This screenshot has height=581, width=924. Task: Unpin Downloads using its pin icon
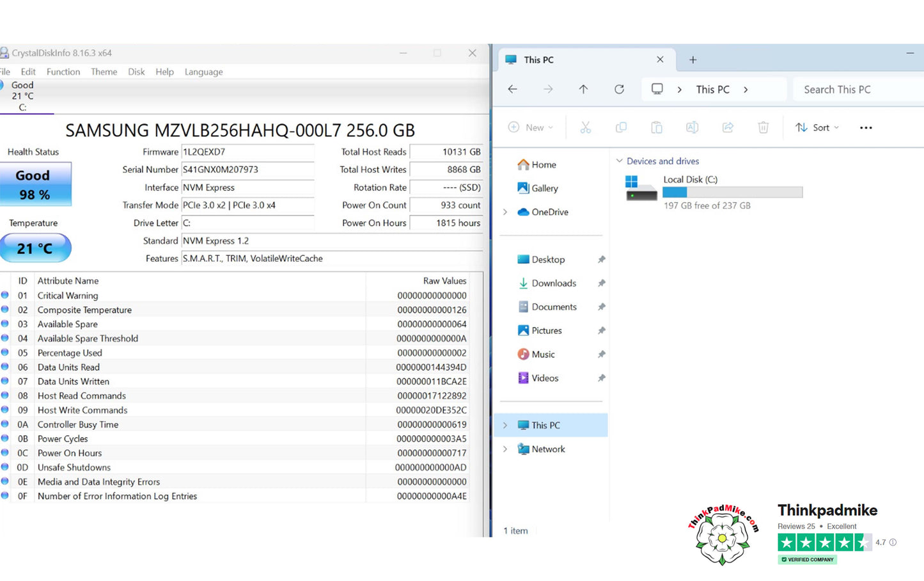click(601, 283)
